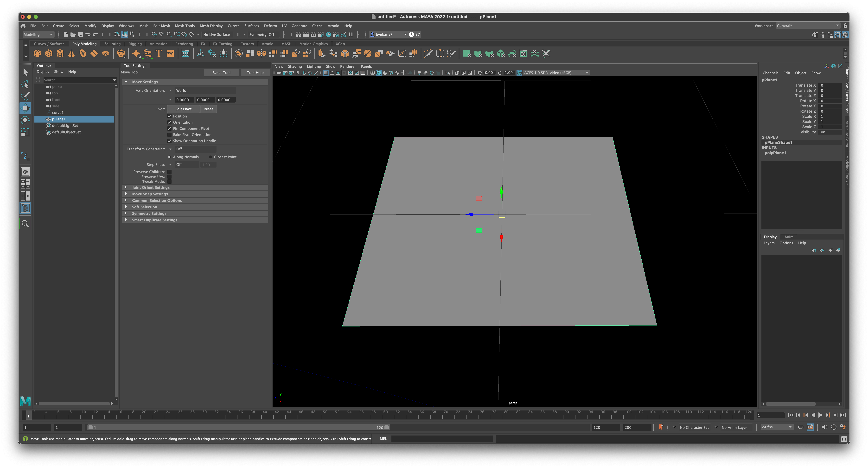Create a polygon cylinder from the shelf

pyautogui.click(x=60, y=54)
